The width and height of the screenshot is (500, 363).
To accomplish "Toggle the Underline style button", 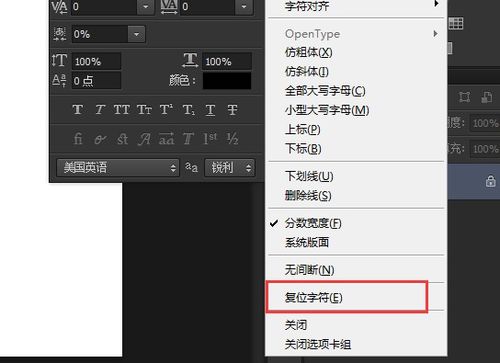I will coord(210,110).
